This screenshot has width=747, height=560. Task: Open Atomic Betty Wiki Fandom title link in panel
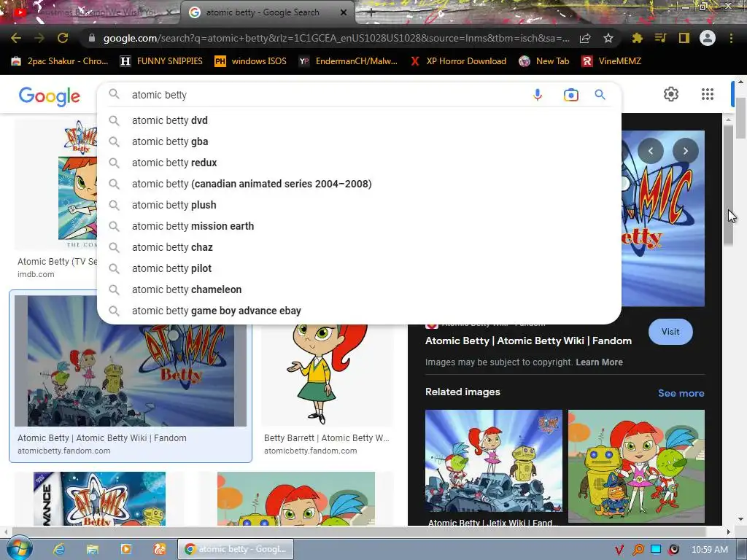528,341
